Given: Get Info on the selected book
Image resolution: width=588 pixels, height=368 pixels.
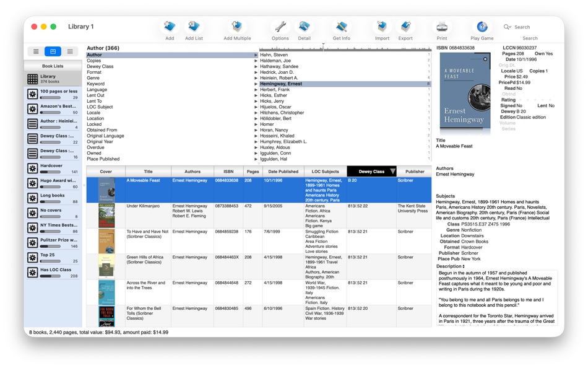Looking at the screenshot, I should pyautogui.click(x=341, y=26).
